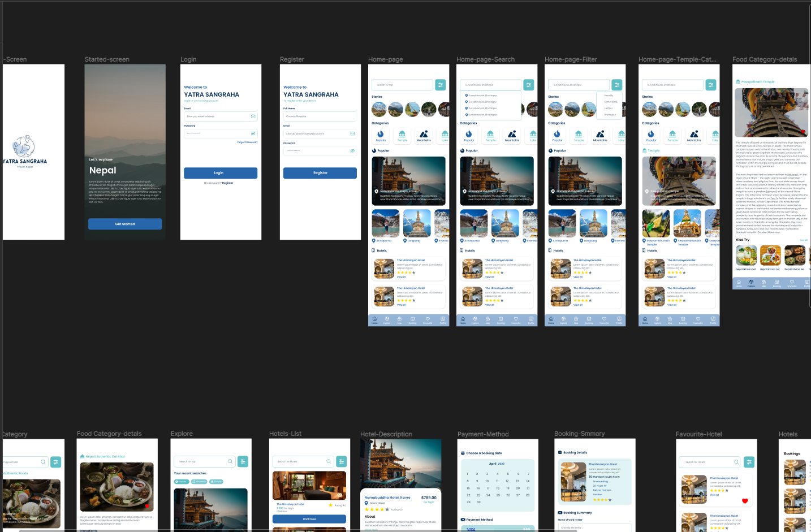Tap the teal filter icon beside the search bar
This screenshot has height=532, width=811.
[x=441, y=84]
